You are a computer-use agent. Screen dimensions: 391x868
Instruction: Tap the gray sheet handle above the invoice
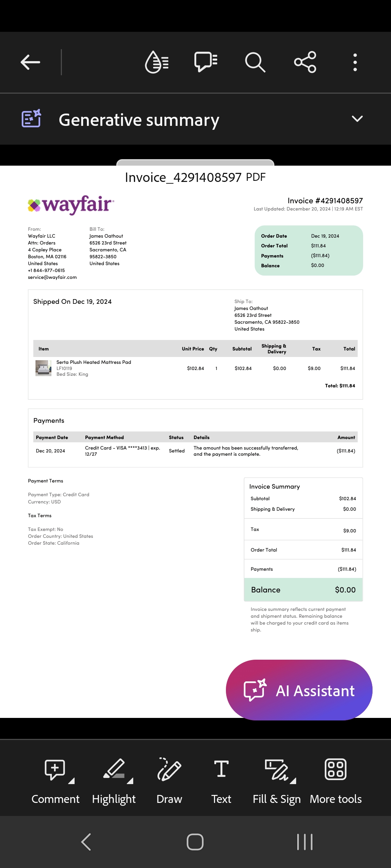195,162
